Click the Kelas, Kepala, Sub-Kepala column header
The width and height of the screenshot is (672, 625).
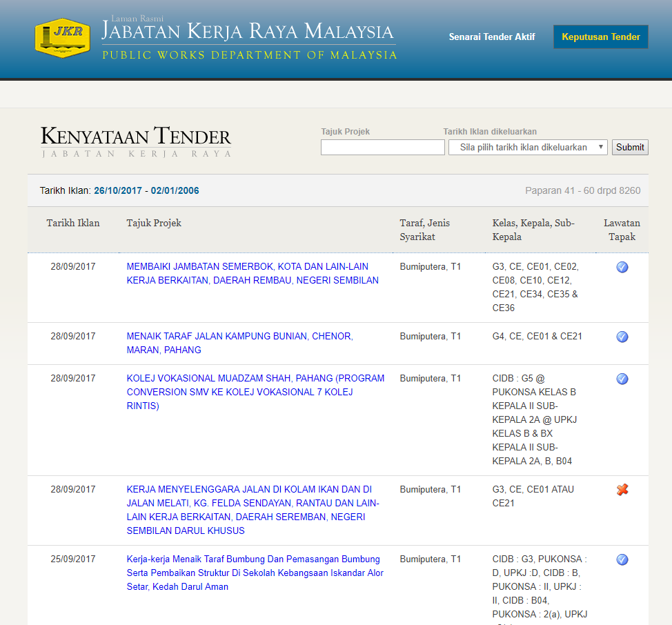coord(533,230)
